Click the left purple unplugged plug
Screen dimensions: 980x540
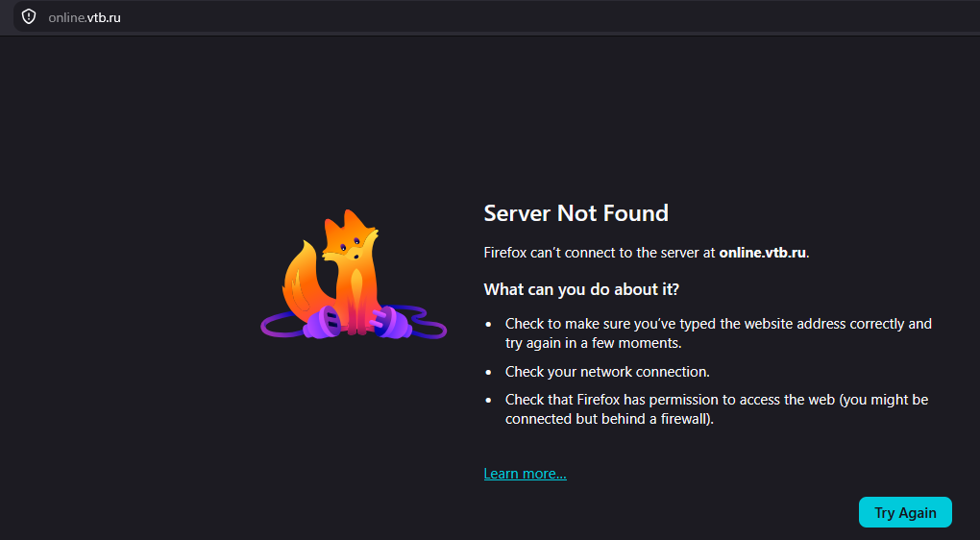[x=322, y=322]
